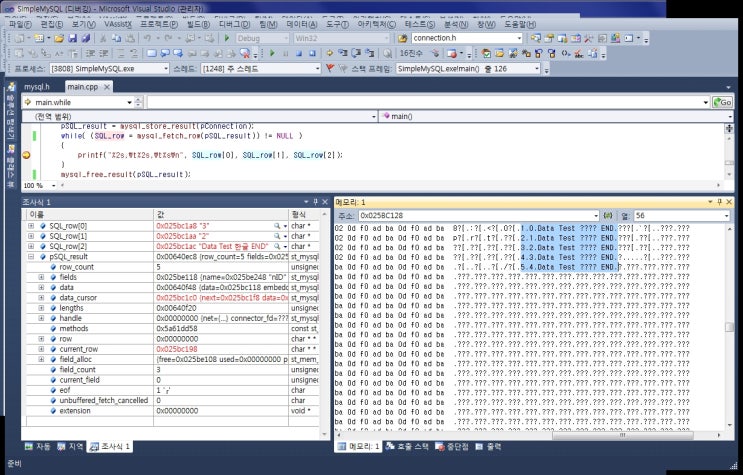The image size is (743, 475).
Task: Switch to the 호출 스택 tab
Action: [x=407, y=447]
